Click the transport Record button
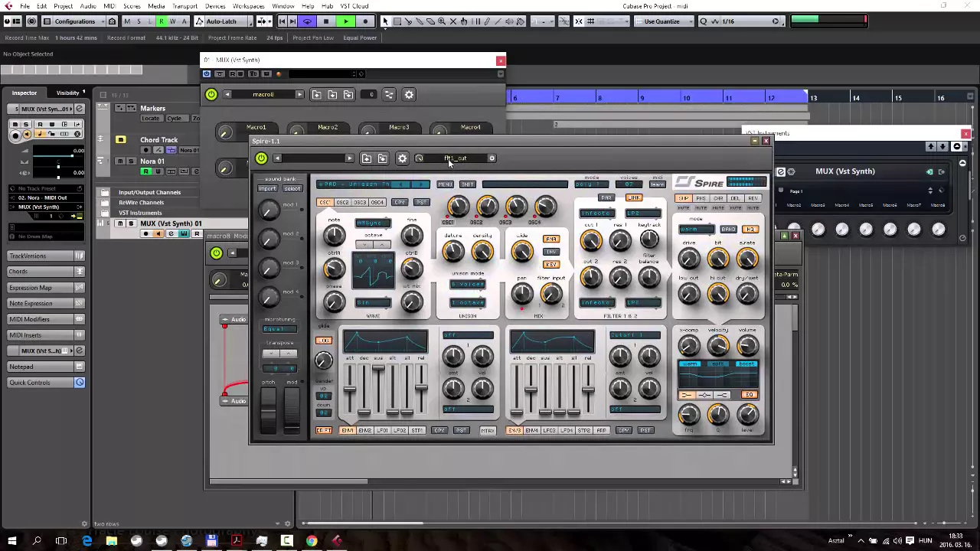The image size is (980, 551). 365,21
